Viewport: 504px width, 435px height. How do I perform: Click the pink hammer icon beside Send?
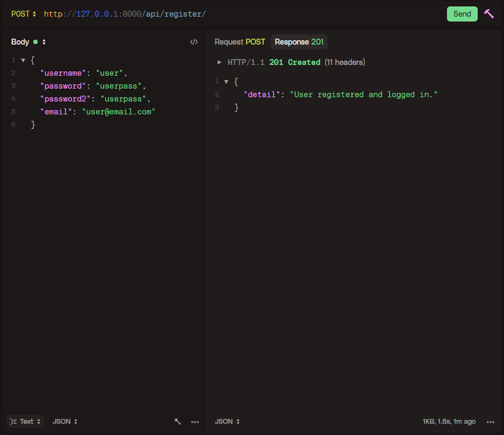click(488, 14)
